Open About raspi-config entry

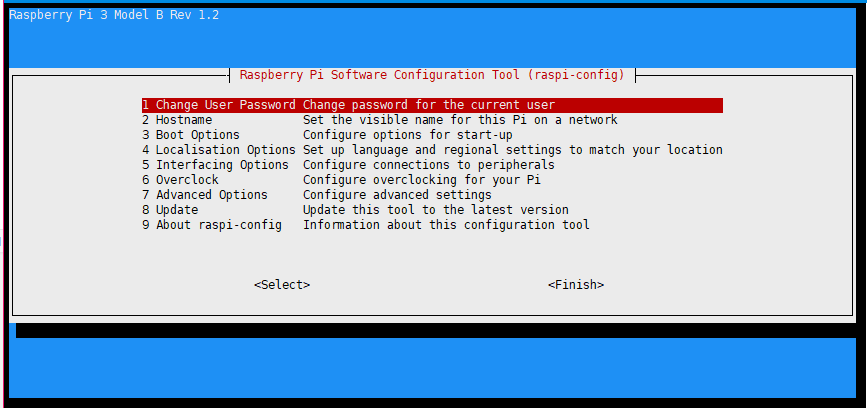(x=212, y=225)
